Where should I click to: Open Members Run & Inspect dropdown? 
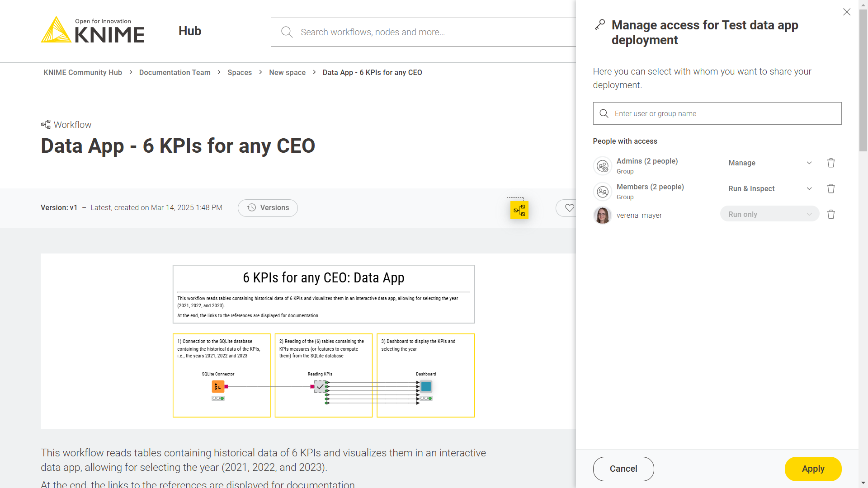[769, 189]
